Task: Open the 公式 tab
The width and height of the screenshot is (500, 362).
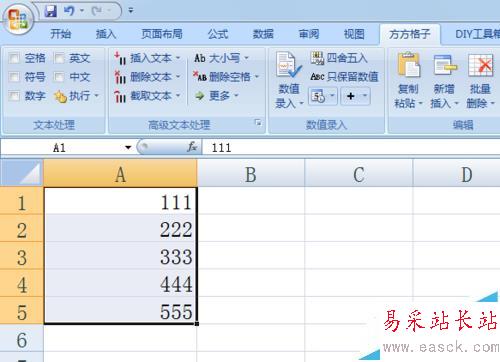Action: tap(218, 34)
